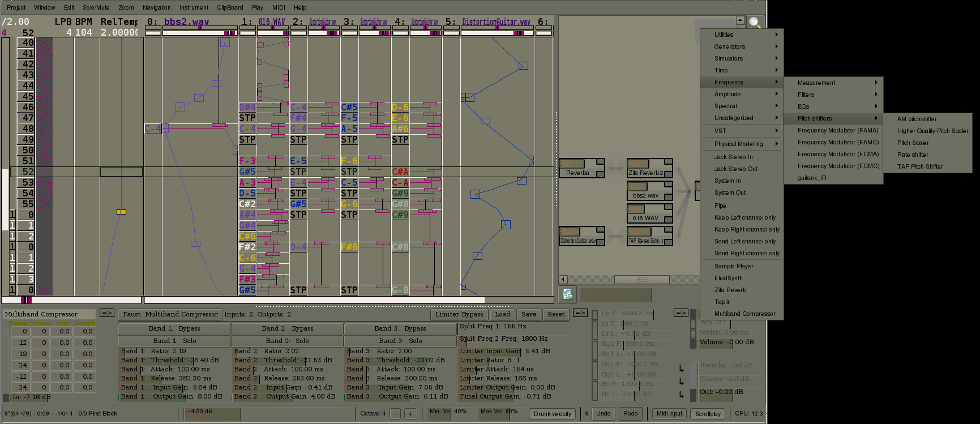
Task: Click the octave plus button
Action: [410, 414]
